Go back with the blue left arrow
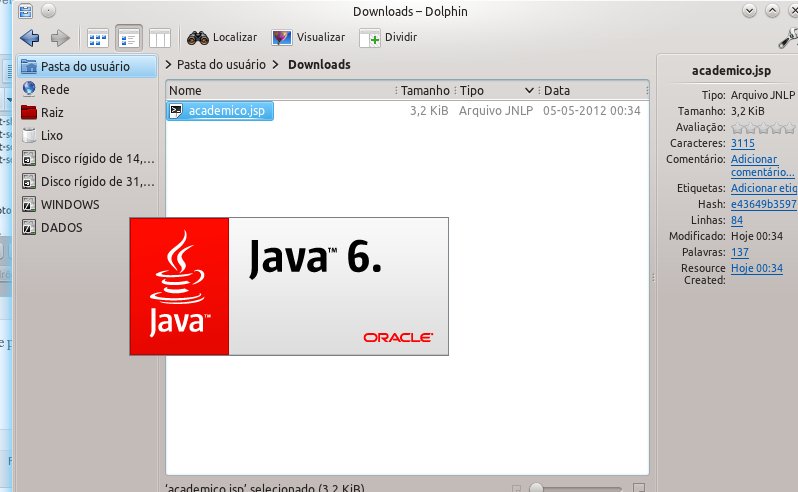Image resolution: width=798 pixels, height=492 pixels. [30, 38]
